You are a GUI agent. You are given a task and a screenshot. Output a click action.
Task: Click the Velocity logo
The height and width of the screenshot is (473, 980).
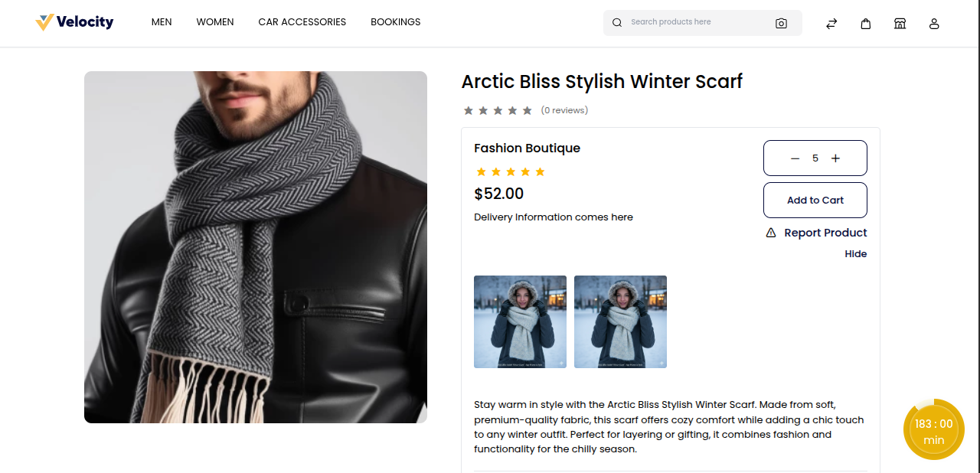74,22
